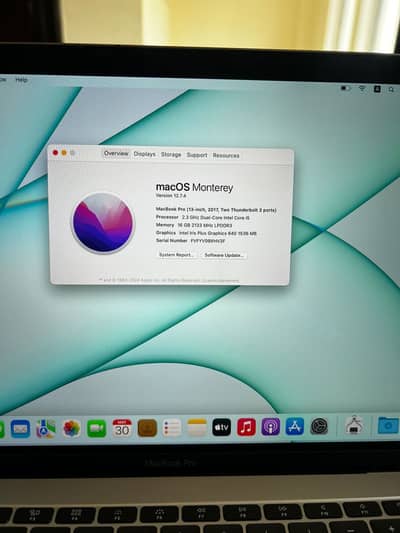Open the blue folder in Dock
Viewport: 400px width, 533px height.
tap(388, 425)
